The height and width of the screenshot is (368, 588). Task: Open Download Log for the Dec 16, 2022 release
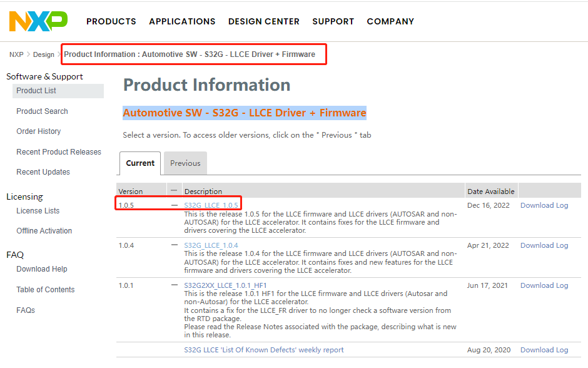tap(544, 205)
